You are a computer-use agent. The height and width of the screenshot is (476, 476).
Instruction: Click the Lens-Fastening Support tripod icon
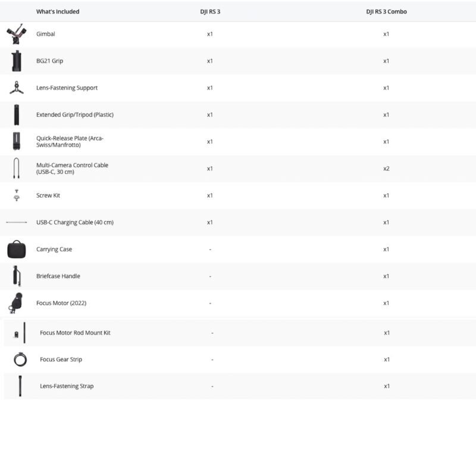click(17, 88)
